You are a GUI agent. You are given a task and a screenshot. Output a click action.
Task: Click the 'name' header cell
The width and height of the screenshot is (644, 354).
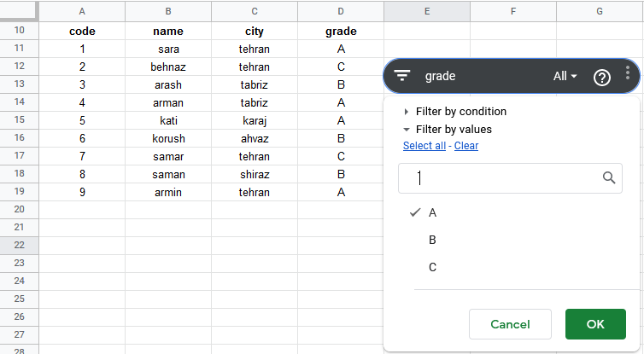(x=168, y=31)
